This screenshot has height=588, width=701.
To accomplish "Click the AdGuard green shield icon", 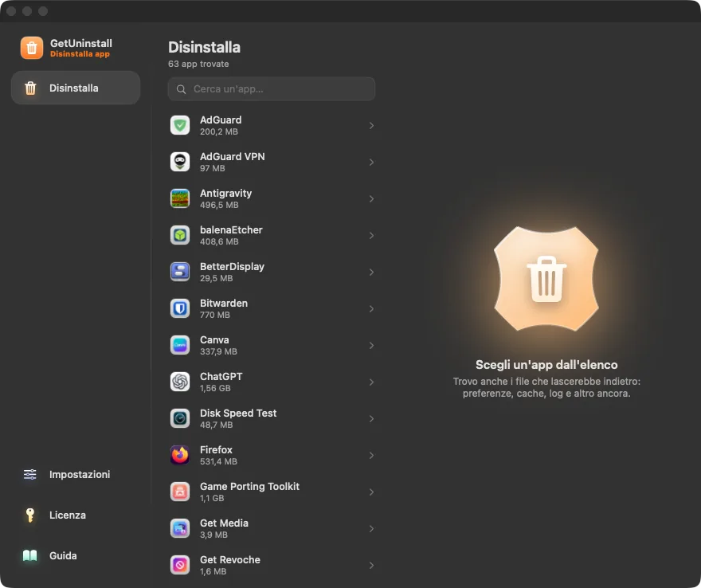I will point(180,126).
